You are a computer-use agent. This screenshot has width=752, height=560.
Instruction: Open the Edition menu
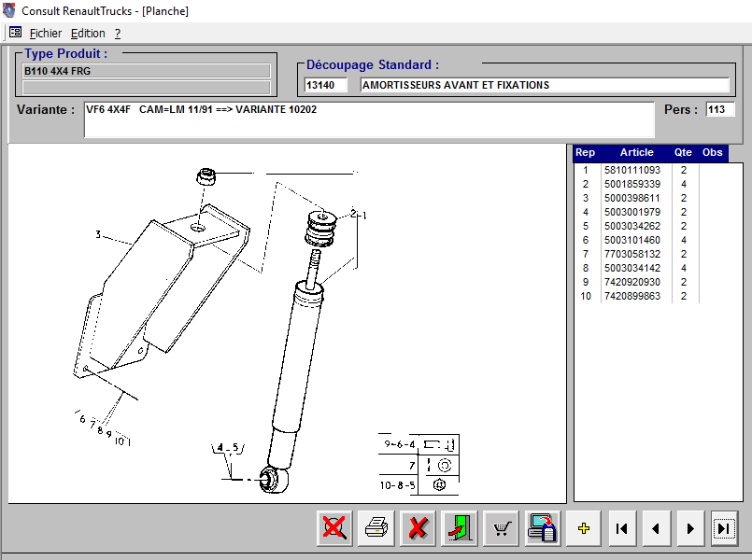pyautogui.click(x=88, y=33)
